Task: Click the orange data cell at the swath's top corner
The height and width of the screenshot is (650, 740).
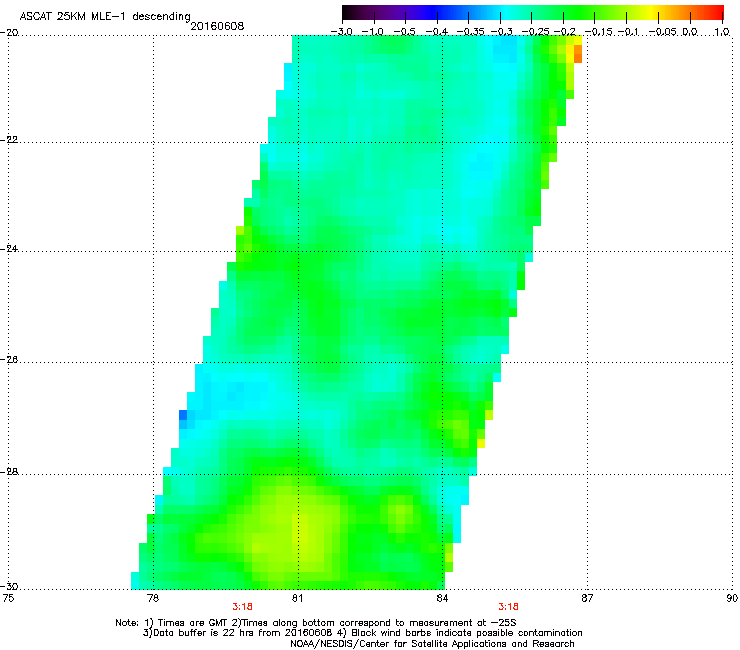Action: point(578,54)
